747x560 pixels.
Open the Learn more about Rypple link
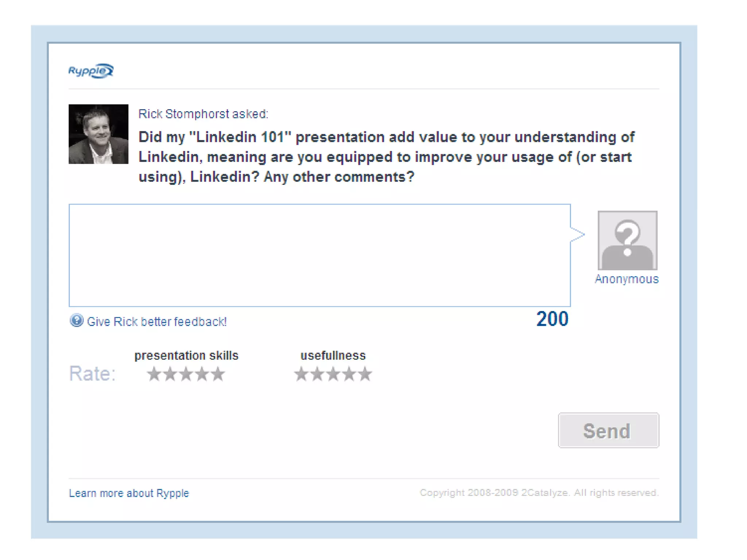pyautogui.click(x=129, y=493)
